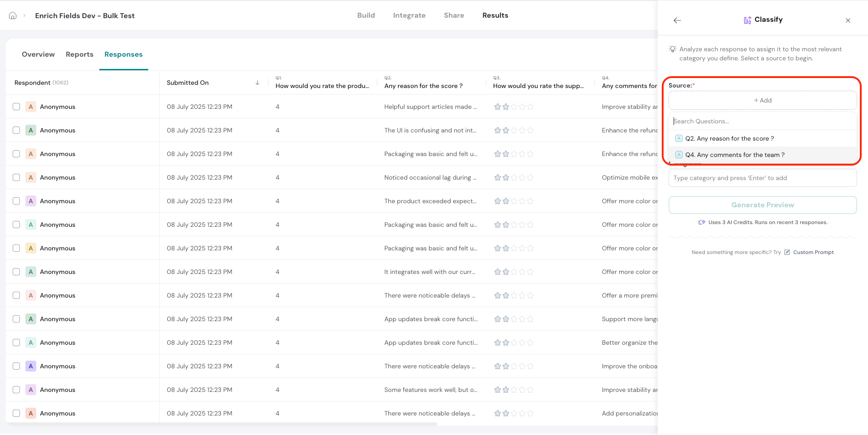Click the Classify sparkle icon in panel header
This screenshot has height=435, width=868.
[x=747, y=20]
